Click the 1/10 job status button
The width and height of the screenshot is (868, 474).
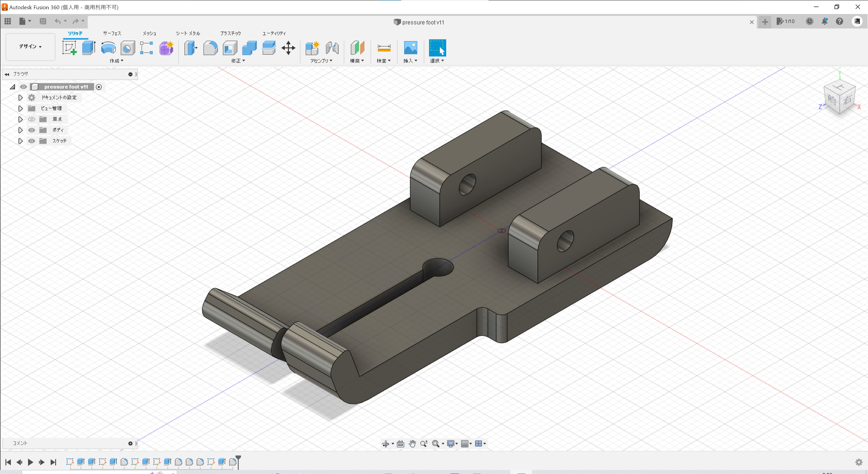click(785, 21)
